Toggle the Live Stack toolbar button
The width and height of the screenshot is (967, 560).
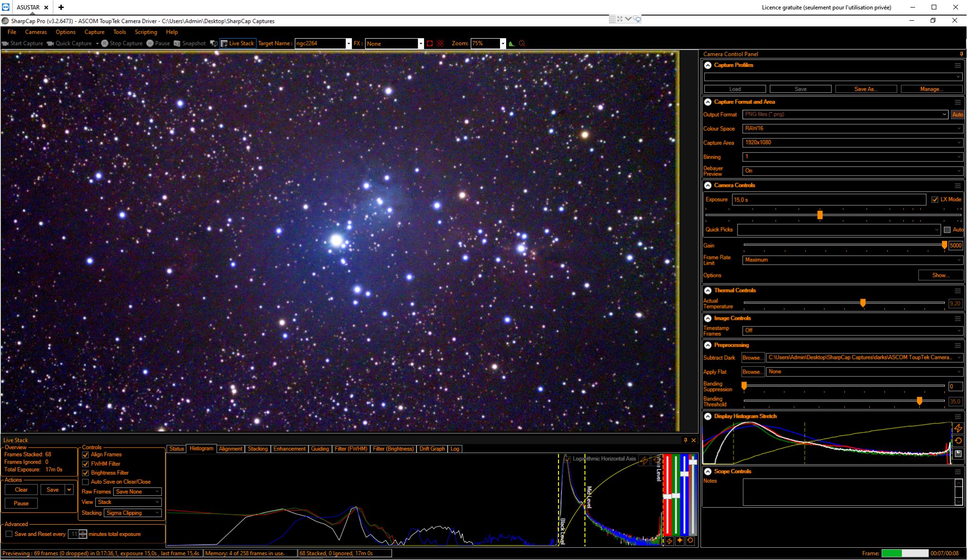[238, 43]
